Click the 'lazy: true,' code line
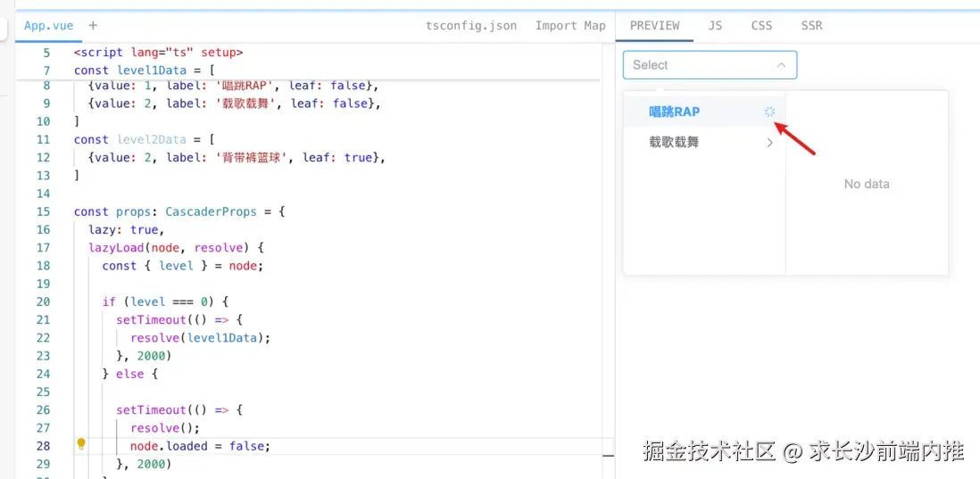 pyautogui.click(x=126, y=230)
